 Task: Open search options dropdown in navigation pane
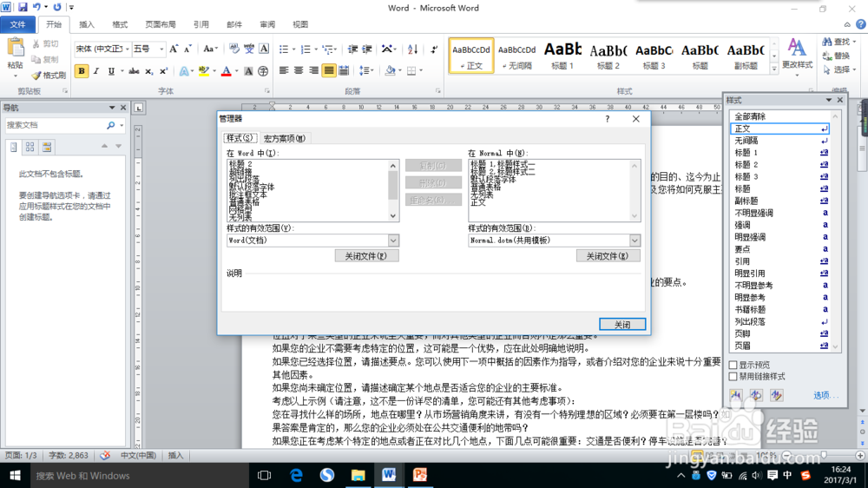(x=122, y=126)
